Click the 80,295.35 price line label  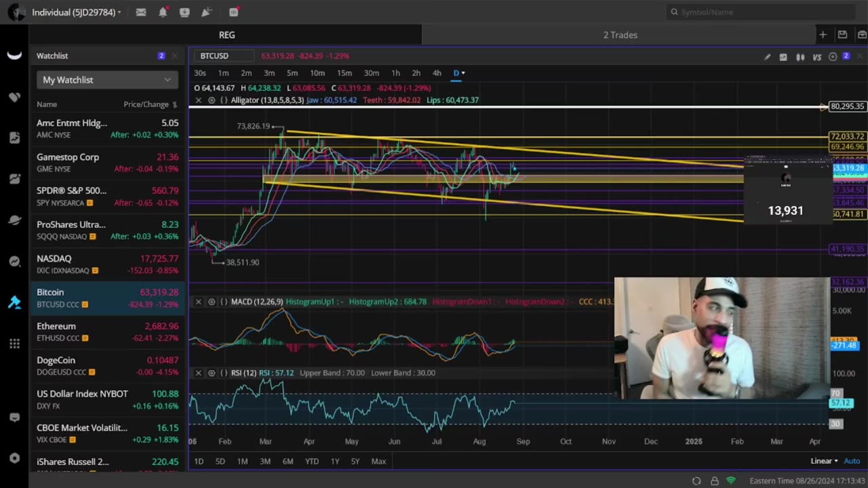847,106
